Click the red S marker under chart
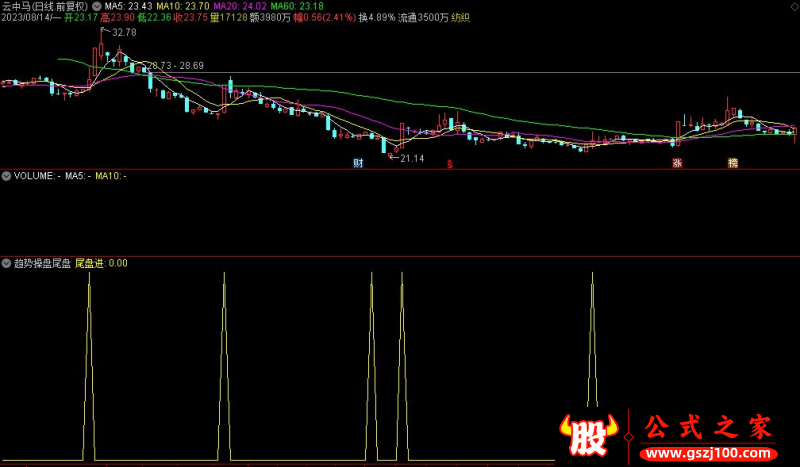The image size is (800, 467). coord(449,163)
